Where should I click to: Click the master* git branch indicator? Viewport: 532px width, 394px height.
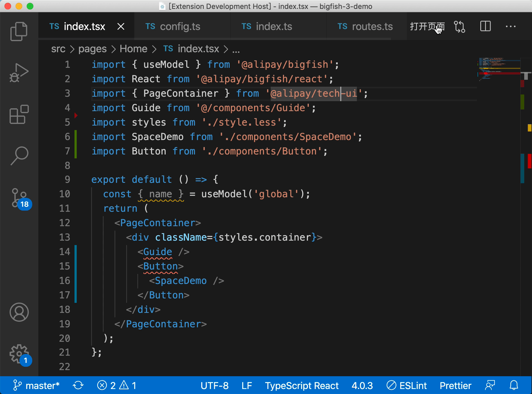(36, 385)
